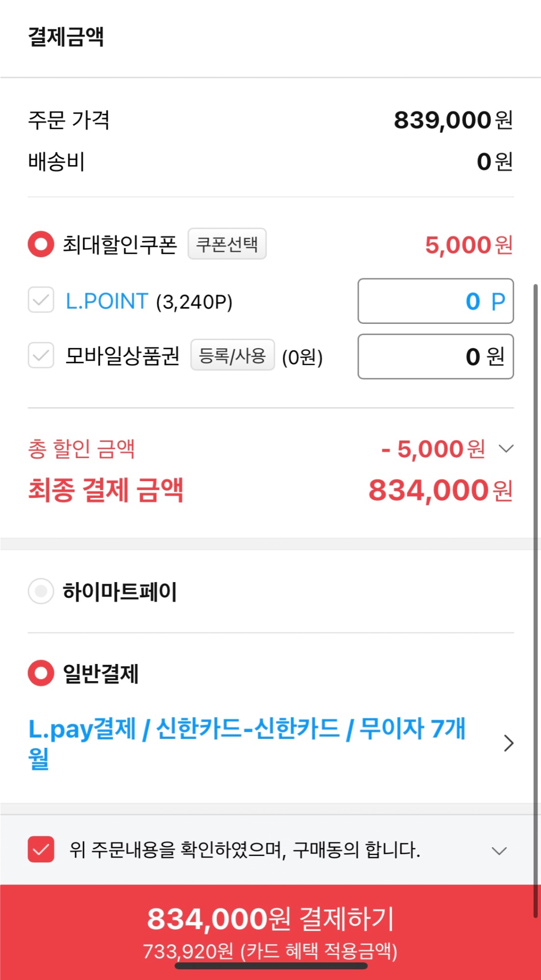Tap the 위 주문내용을 확인하였으며 agreement text
This screenshot has height=980, width=541.
245,850
